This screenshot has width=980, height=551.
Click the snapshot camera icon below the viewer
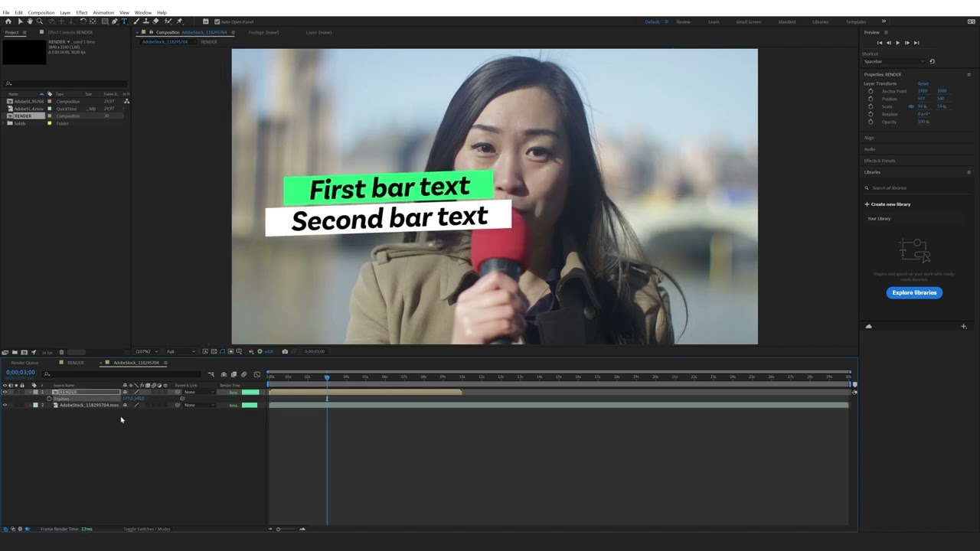point(285,351)
